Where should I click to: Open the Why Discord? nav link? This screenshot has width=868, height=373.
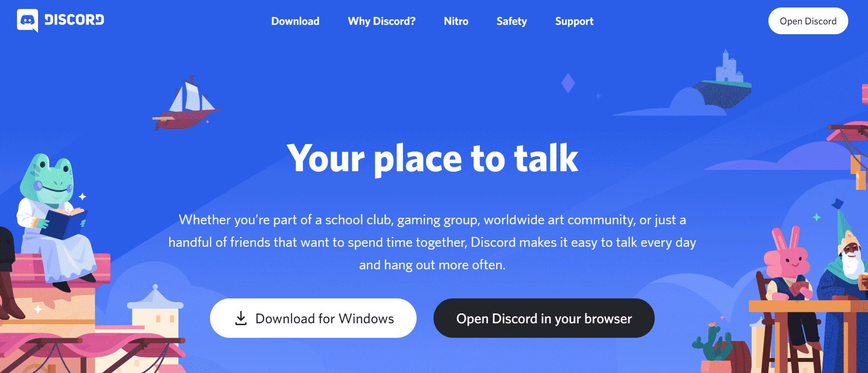381,21
